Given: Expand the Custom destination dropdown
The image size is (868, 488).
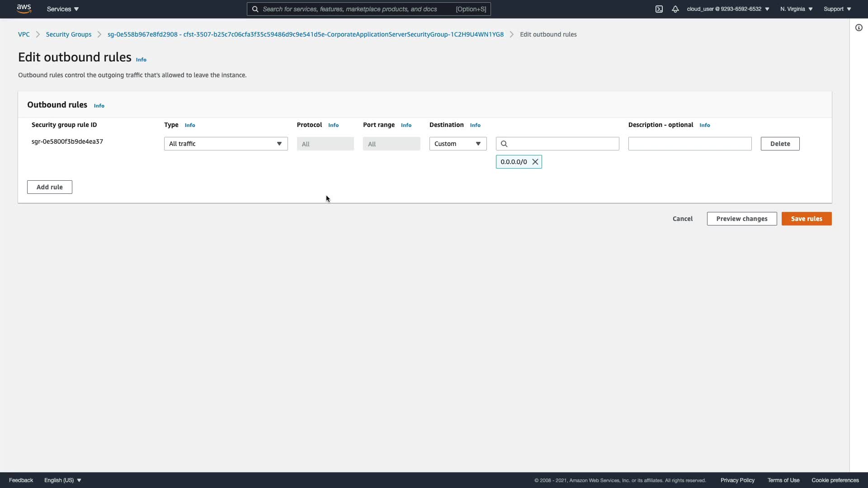Looking at the screenshot, I should pos(458,144).
